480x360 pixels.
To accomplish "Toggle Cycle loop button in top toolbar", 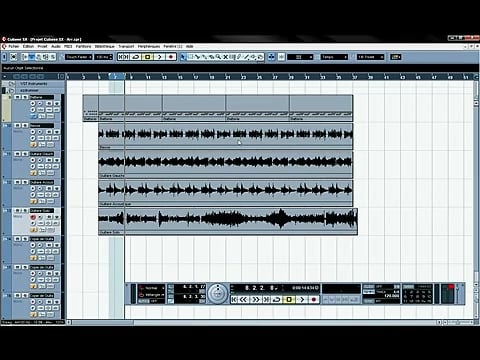I will [135, 57].
